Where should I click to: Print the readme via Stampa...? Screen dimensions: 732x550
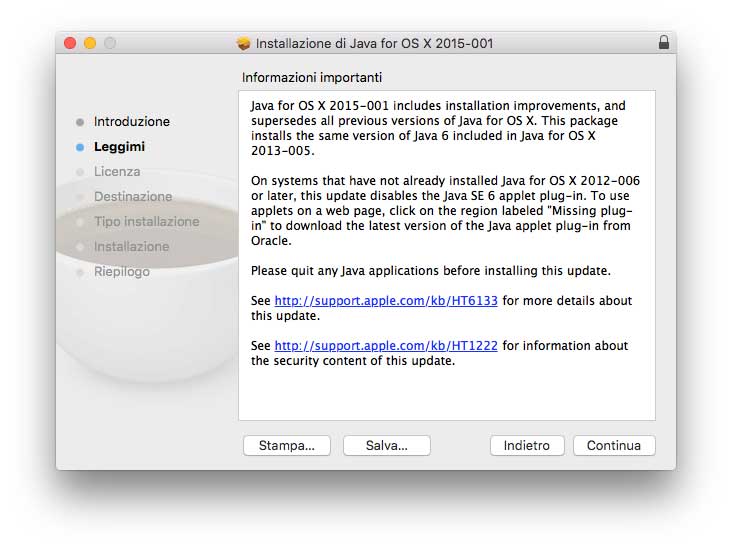[287, 445]
